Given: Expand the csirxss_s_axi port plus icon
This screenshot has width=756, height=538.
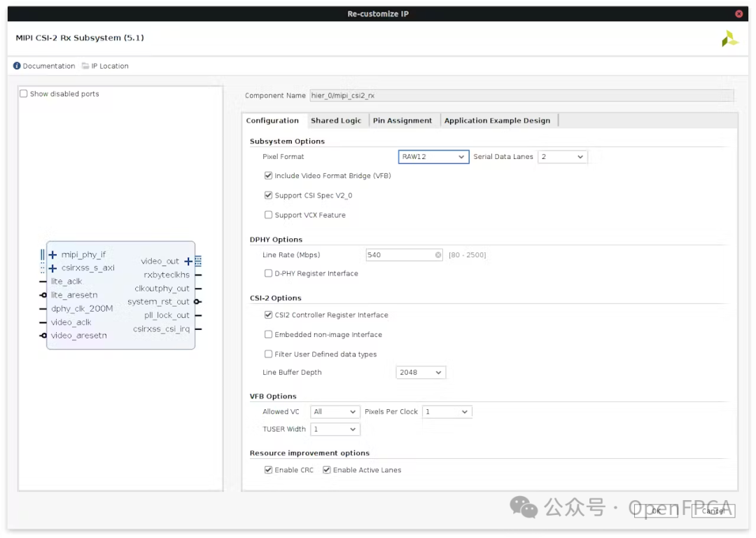Looking at the screenshot, I should (52, 268).
